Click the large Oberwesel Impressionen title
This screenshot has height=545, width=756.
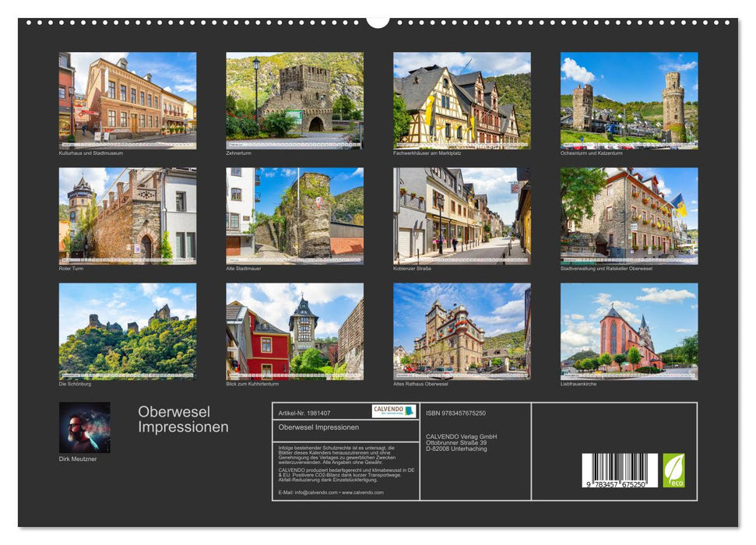[183, 420]
